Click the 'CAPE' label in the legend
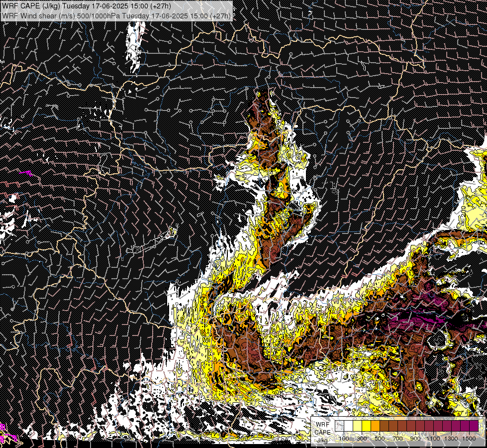487x448 pixels. point(322,433)
